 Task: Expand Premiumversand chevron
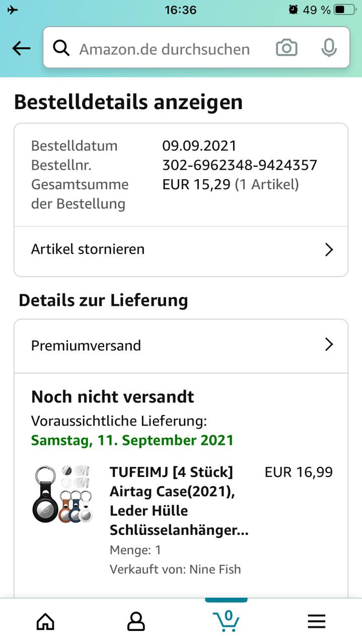click(x=329, y=345)
